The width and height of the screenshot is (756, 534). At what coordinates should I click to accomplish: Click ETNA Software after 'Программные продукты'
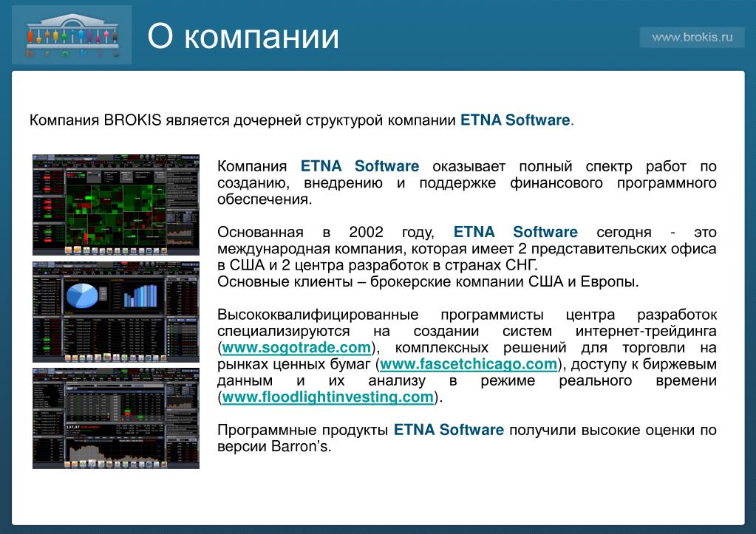449,430
